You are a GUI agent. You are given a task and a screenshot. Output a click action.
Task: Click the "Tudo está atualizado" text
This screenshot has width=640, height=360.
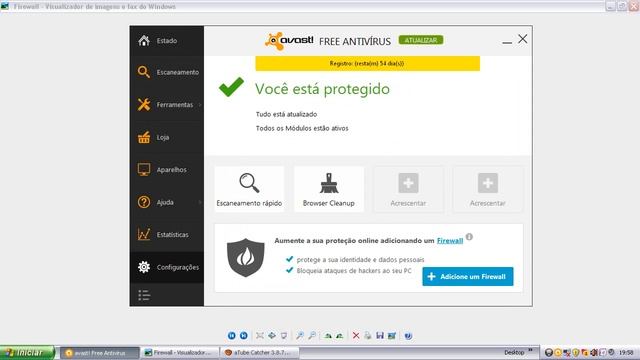pyautogui.click(x=287, y=114)
